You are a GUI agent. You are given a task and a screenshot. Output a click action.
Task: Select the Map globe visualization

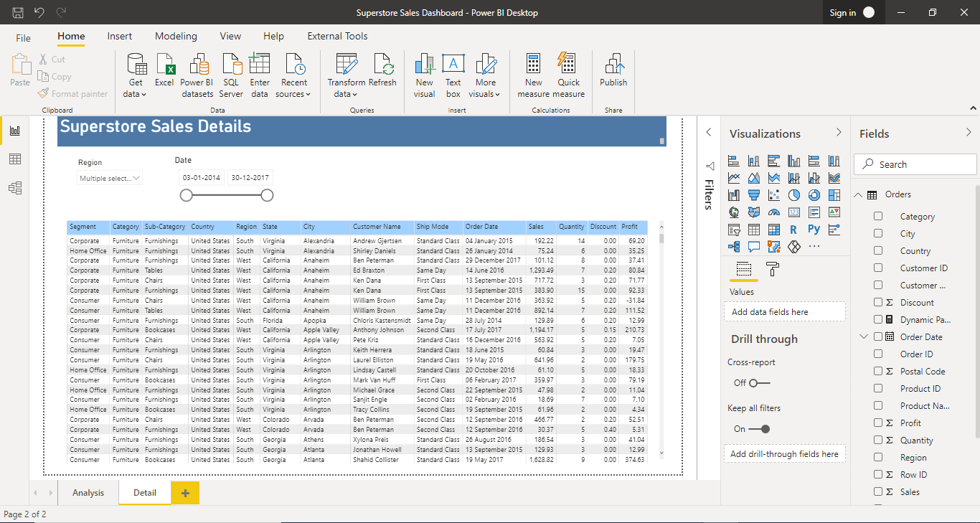pos(733,212)
